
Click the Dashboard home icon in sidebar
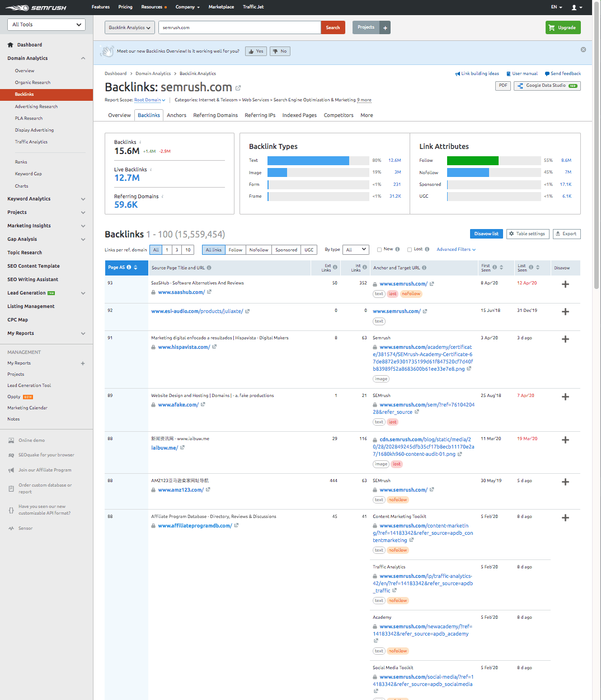point(10,45)
